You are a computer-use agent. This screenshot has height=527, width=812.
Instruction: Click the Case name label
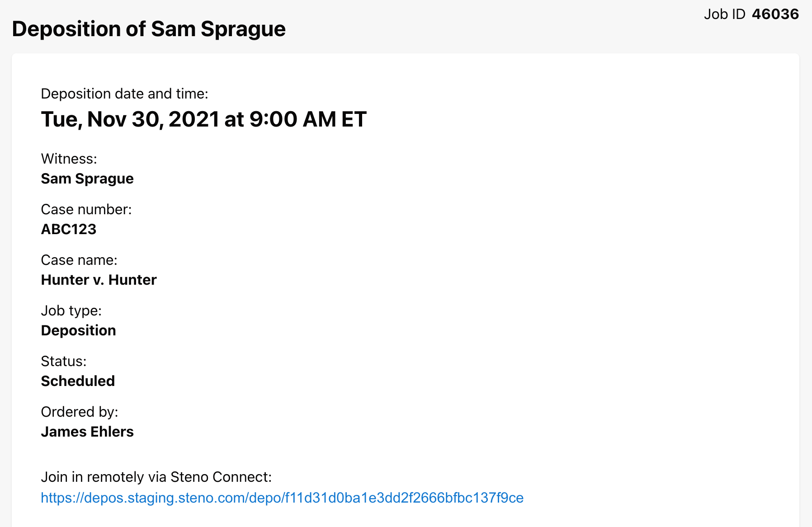(x=79, y=260)
